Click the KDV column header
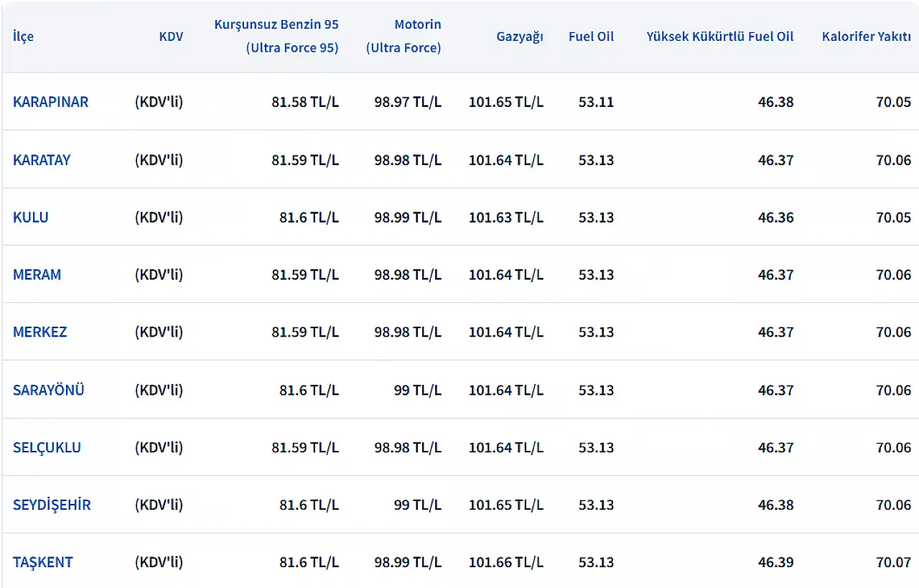Screen dimensions: 919x588 pos(171,37)
